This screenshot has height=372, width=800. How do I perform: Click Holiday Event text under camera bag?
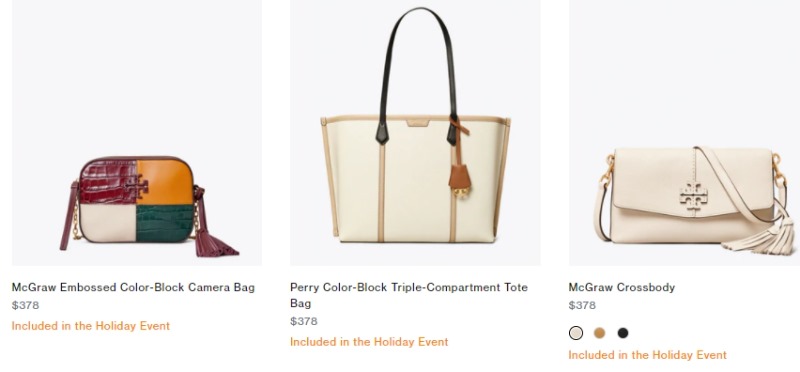[x=90, y=326]
